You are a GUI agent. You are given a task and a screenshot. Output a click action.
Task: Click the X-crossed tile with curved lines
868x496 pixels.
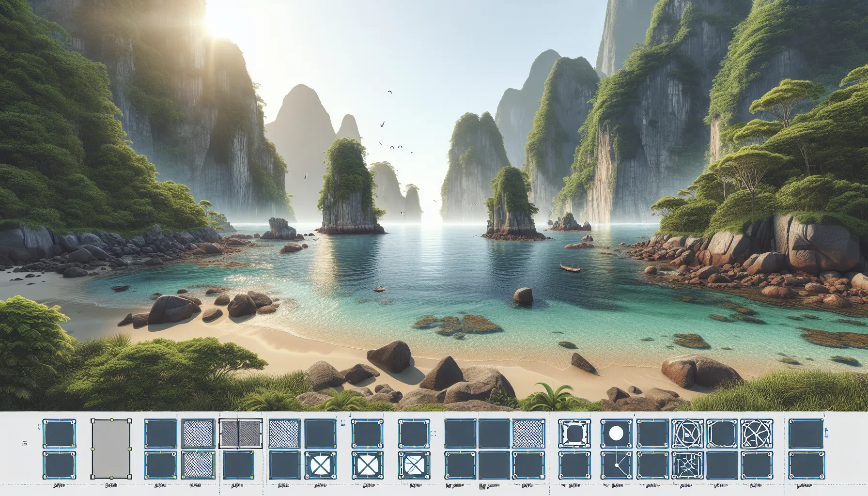414,465
